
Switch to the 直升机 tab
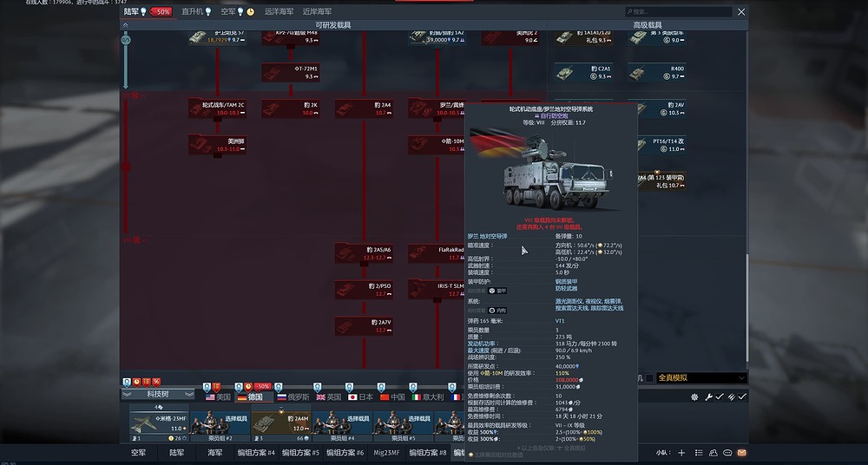pyautogui.click(x=191, y=12)
